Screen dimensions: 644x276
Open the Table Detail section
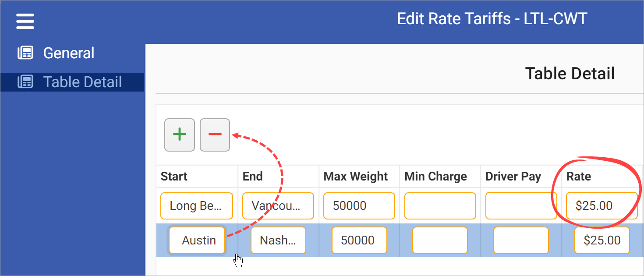[82, 81]
